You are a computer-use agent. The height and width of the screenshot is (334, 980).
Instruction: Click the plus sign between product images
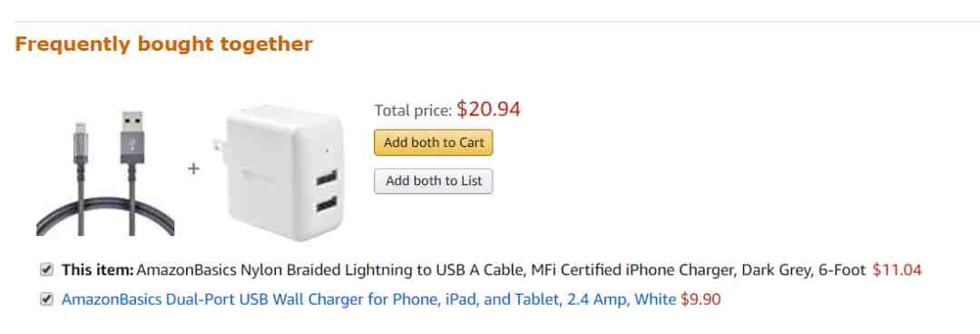coord(194,168)
